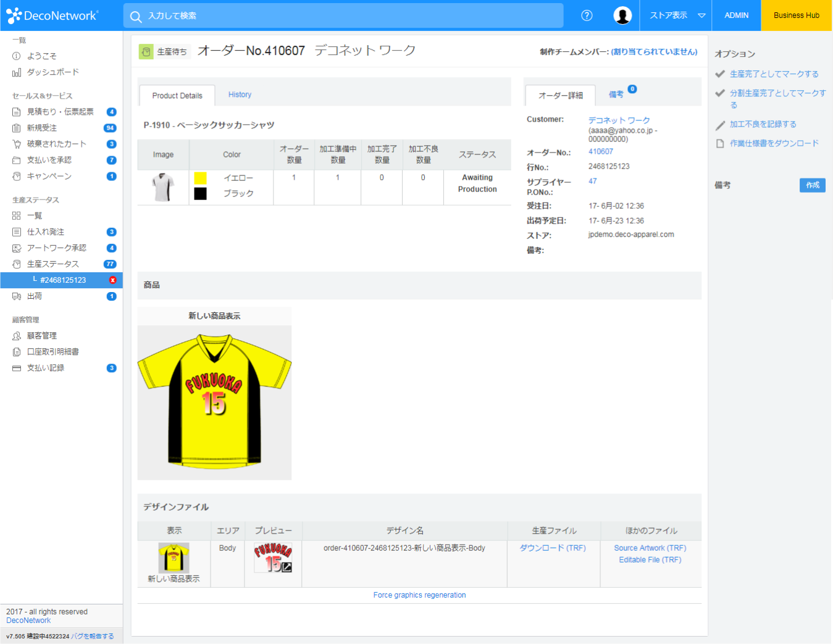Open the large yellow FUKUOKA 15 jersey preview

(x=214, y=403)
